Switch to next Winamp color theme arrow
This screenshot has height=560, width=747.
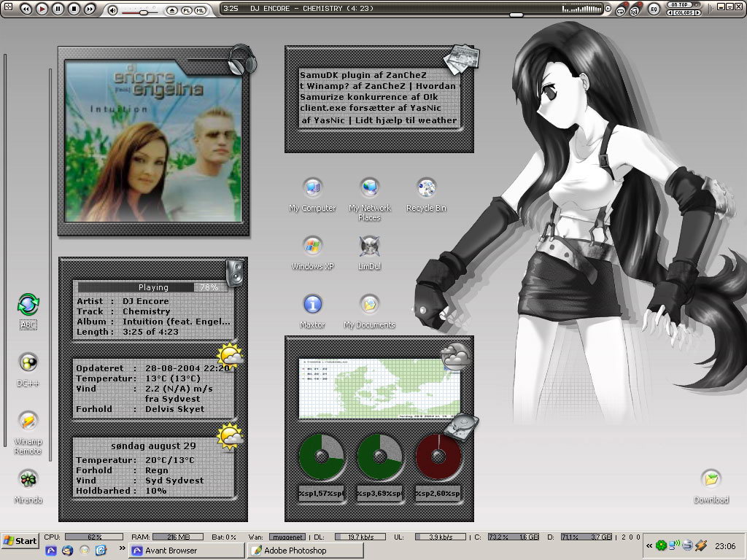698,13
